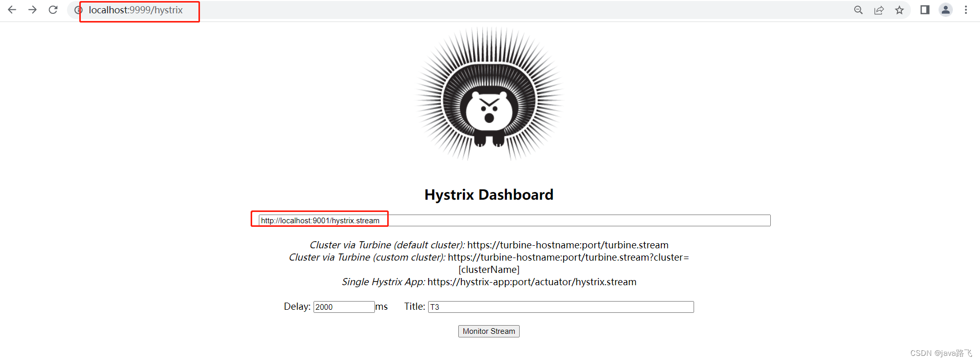This screenshot has height=362, width=980.
Task: Share this page via share icon
Action: coord(879,10)
